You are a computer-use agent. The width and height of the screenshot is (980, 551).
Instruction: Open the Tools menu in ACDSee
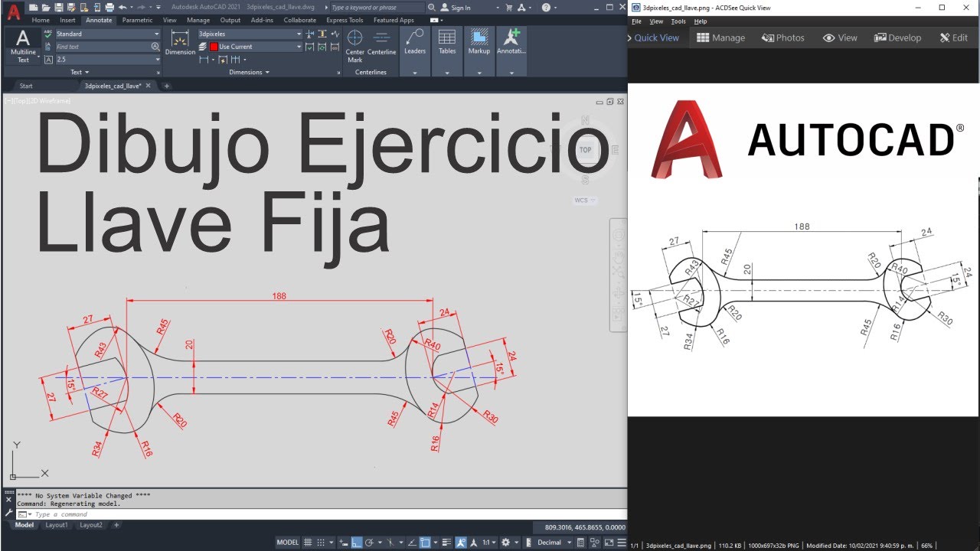point(678,21)
